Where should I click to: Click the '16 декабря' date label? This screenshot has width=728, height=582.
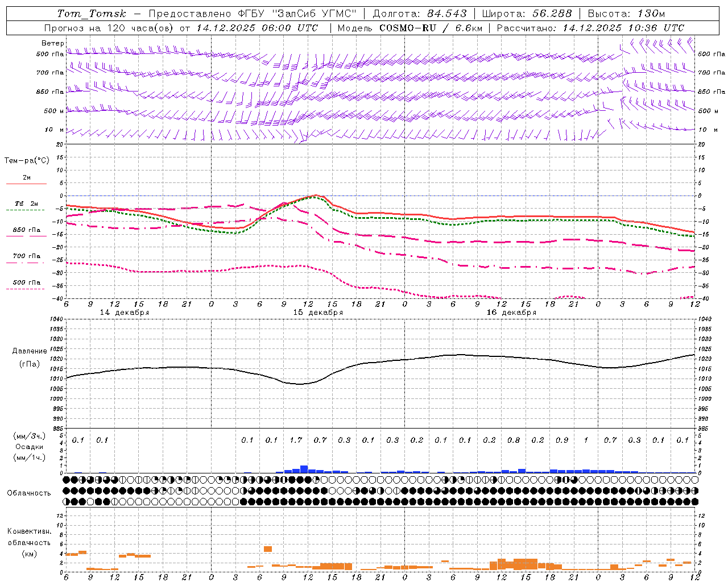511,313
